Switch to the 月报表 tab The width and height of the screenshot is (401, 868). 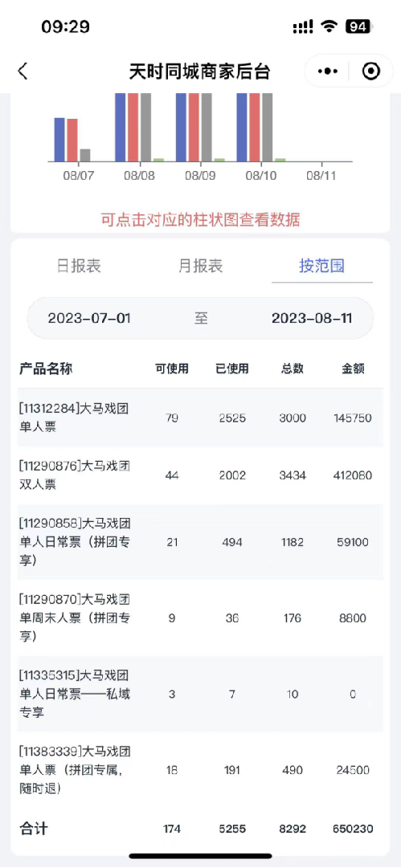click(x=201, y=266)
